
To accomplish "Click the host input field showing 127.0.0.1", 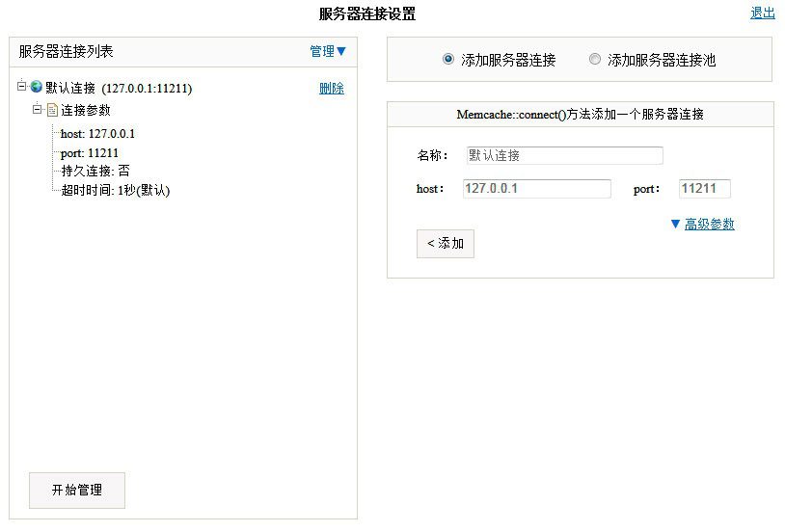I will (x=536, y=189).
